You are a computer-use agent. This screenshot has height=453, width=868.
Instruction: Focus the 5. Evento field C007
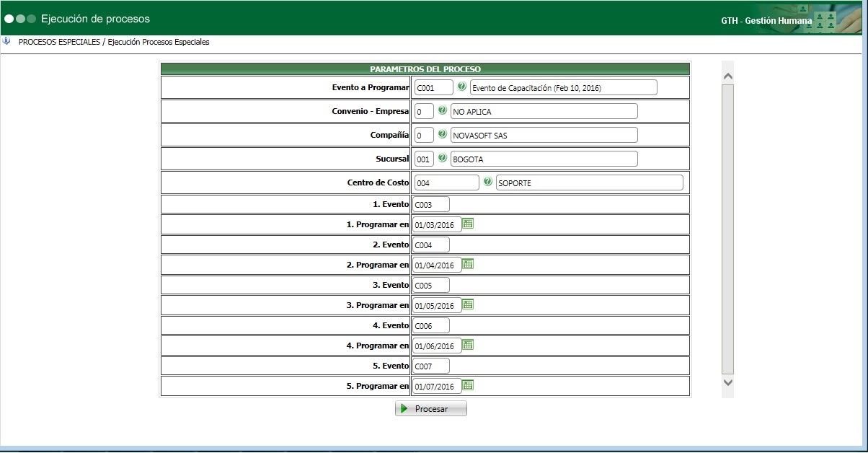point(431,366)
